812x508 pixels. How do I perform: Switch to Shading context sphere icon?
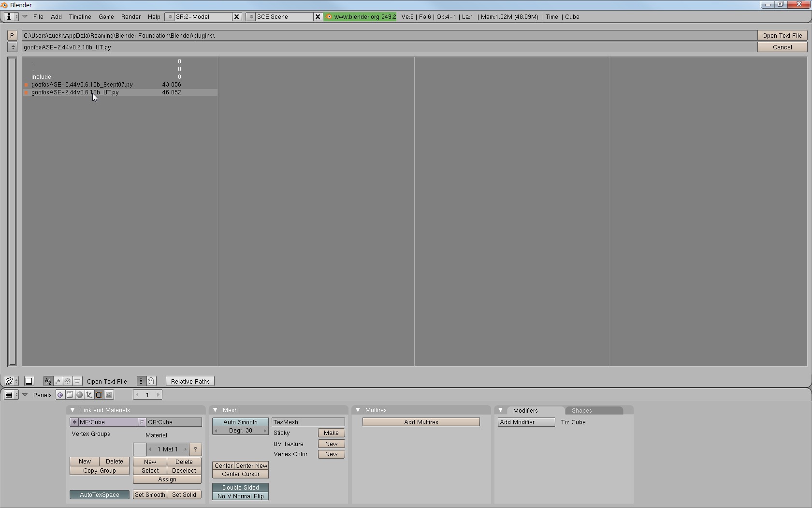tap(80, 395)
